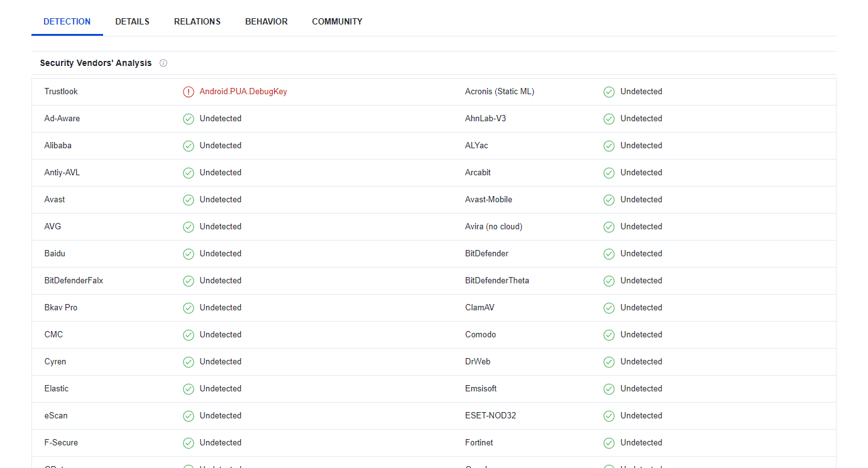The width and height of the screenshot is (868, 468).
Task: Click the green check icon for F-Secure
Action: [x=189, y=443]
